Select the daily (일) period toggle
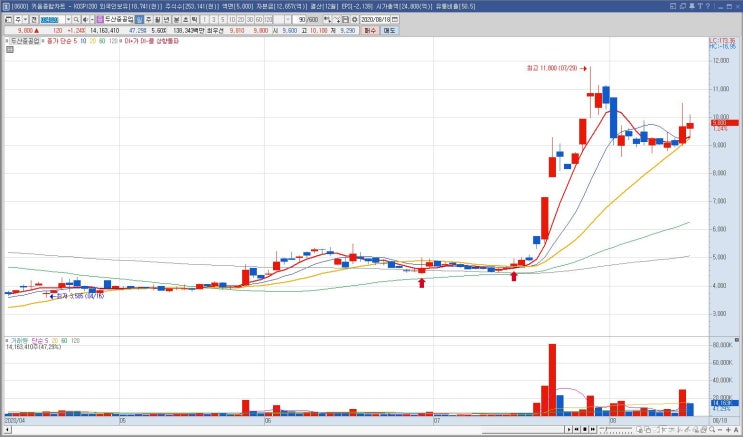 pyautogui.click(x=139, y=19)
